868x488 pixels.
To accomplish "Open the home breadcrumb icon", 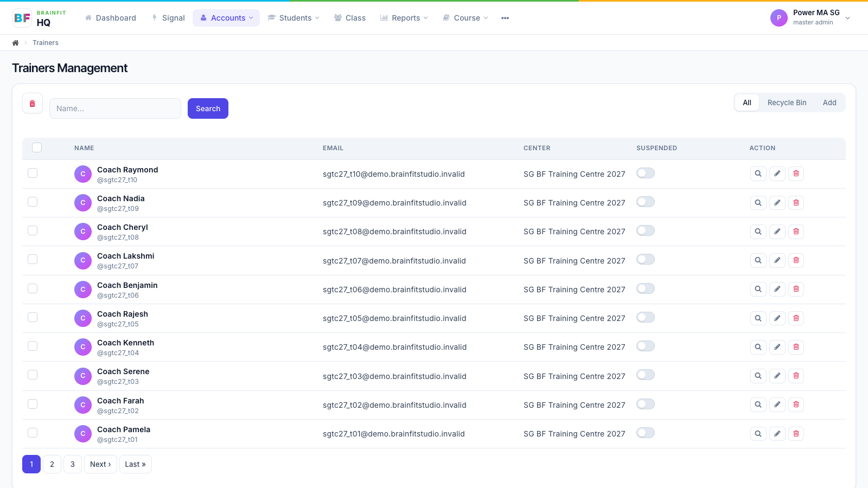I will tap(16, 43).
